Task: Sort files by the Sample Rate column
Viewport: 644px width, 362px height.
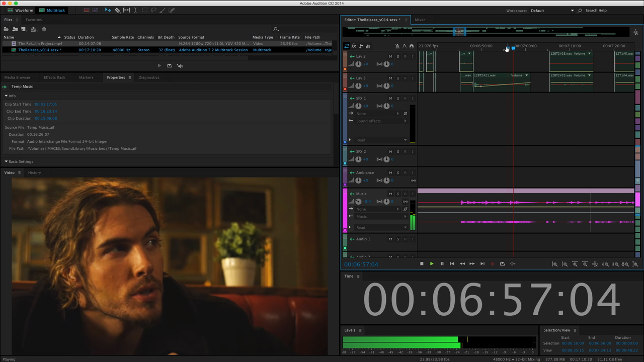Action: pyautogui.click(x=123, y=37)
